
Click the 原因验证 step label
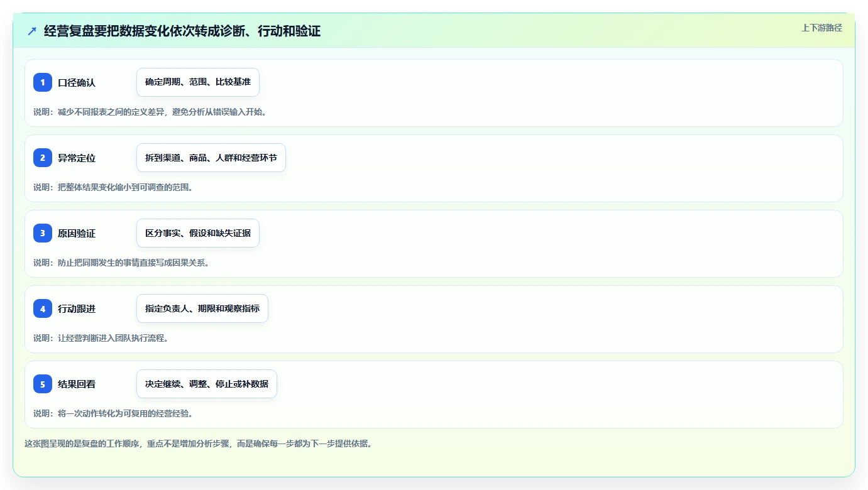pyautogui.click(x=77, y=233)
